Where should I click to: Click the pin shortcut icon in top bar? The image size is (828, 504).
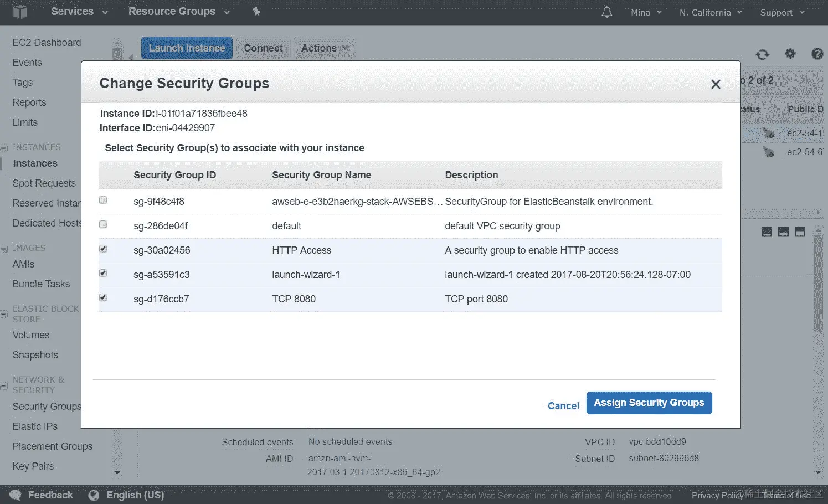pos(256,12)
